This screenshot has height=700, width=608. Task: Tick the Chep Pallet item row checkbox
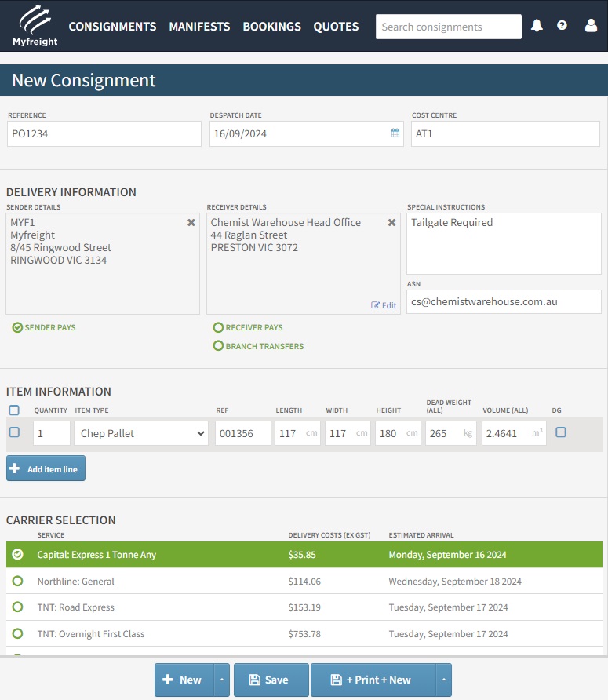[14, 432]
